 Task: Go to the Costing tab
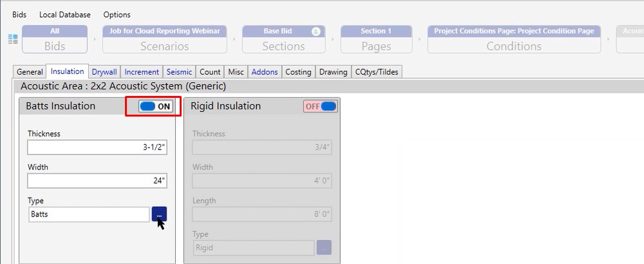pos(298,72)
